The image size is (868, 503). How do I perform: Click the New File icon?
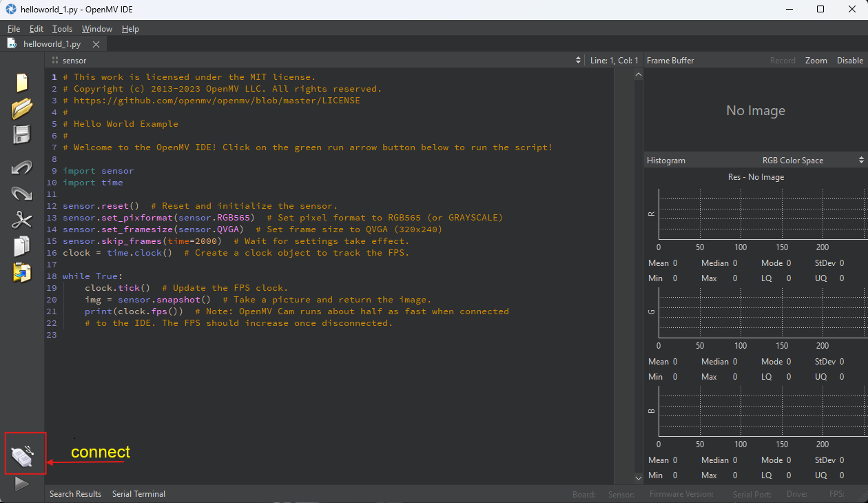click(22, 83)
